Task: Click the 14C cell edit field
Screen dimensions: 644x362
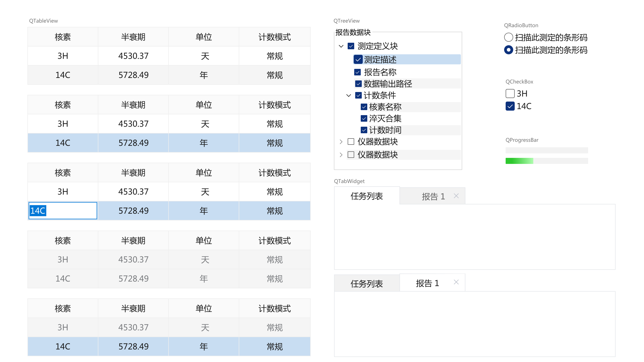Action: [x=63, y=211]
